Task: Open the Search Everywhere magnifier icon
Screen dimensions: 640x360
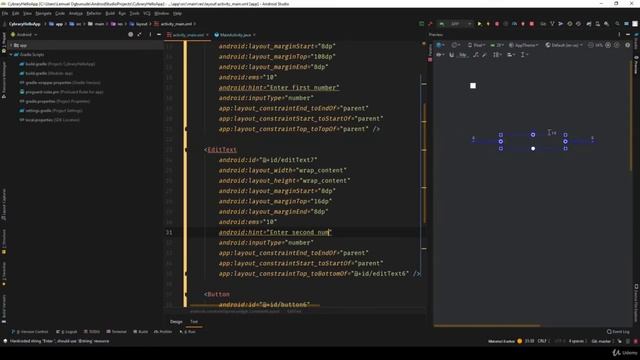Action: [x=617, y=24]
